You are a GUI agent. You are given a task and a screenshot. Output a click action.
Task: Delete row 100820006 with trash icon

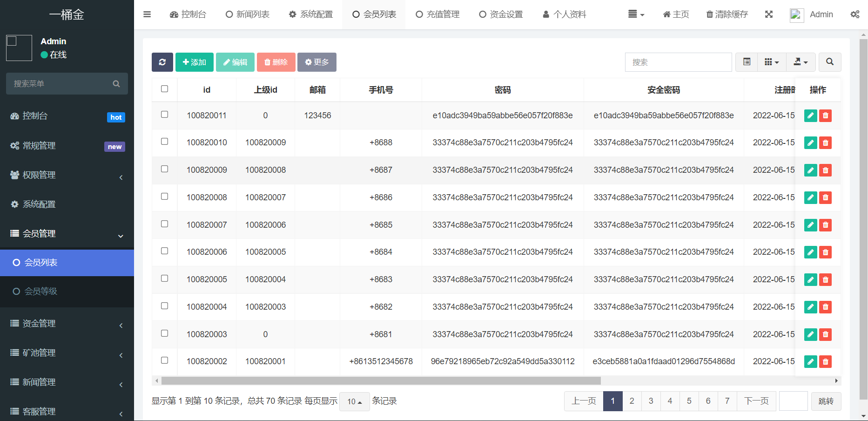[x=826, y=252]
